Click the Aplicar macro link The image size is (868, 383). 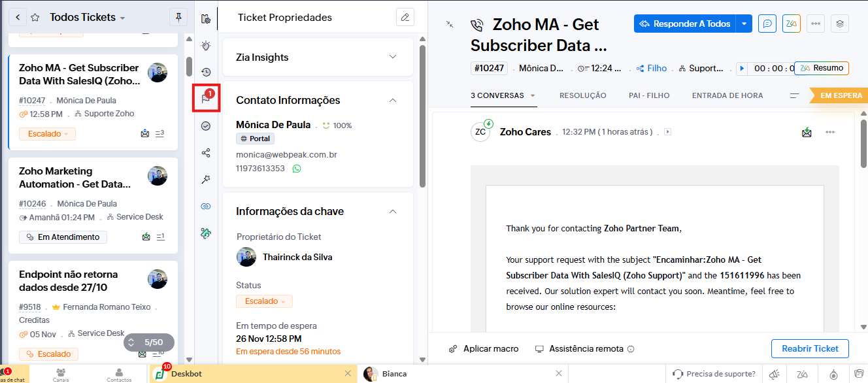[484, 349]
